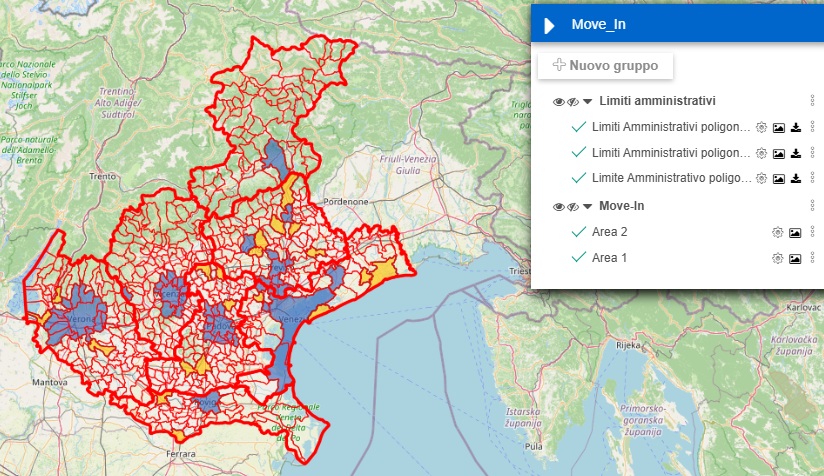Show legend image of topmost Limiti Amministrativi layer
The width and height of the screenshot is (824, 476).
point(779,128)
